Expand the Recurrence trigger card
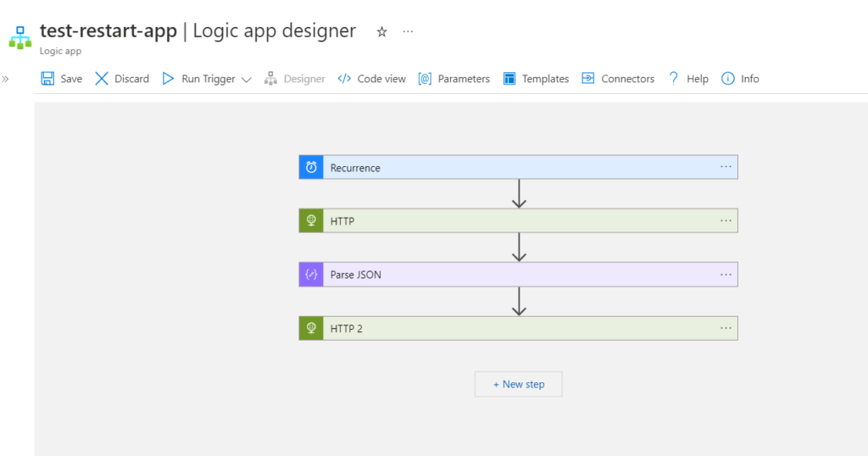868x456 pixels. click(518, 167)
